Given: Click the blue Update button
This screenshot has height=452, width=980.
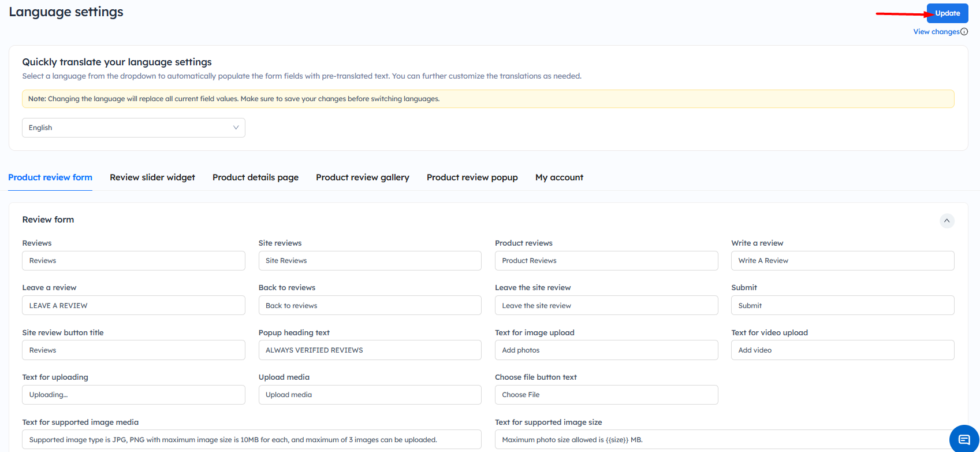Looking at the screenshot, I should (947, 13).
